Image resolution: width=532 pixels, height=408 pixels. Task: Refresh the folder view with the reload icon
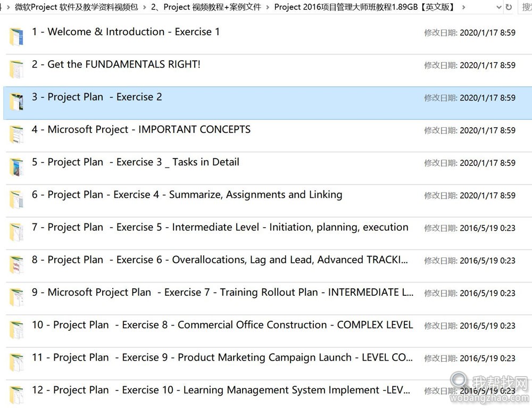509,7
